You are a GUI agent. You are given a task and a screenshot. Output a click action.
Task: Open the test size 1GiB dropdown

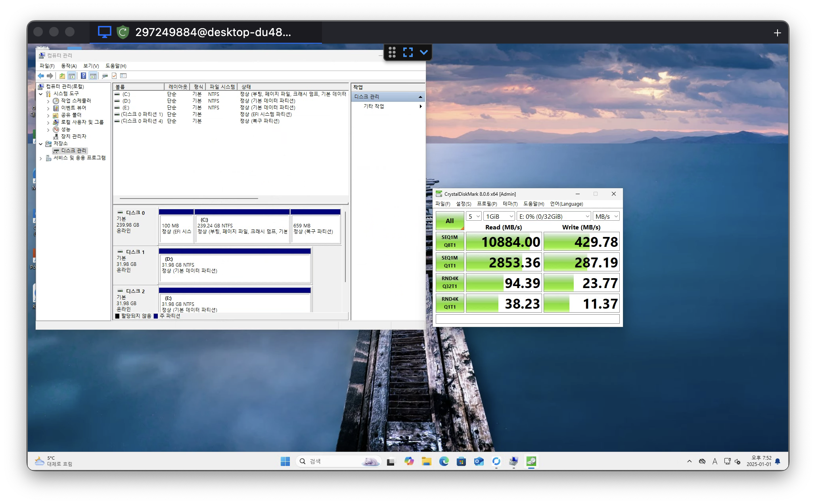click(499, 216)
